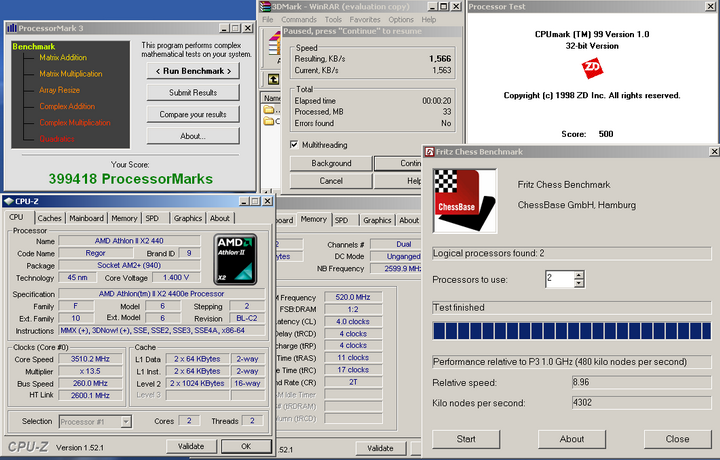This screenshot has width=720, height=460.
Task: Open the File menu in WinRAR
Action: [x=268, y=19]
